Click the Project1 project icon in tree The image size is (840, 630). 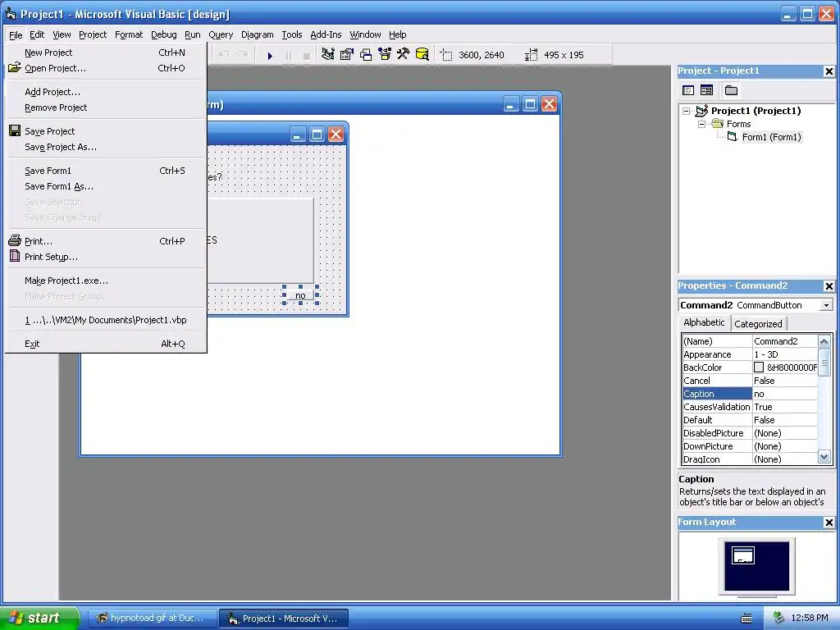702,111
